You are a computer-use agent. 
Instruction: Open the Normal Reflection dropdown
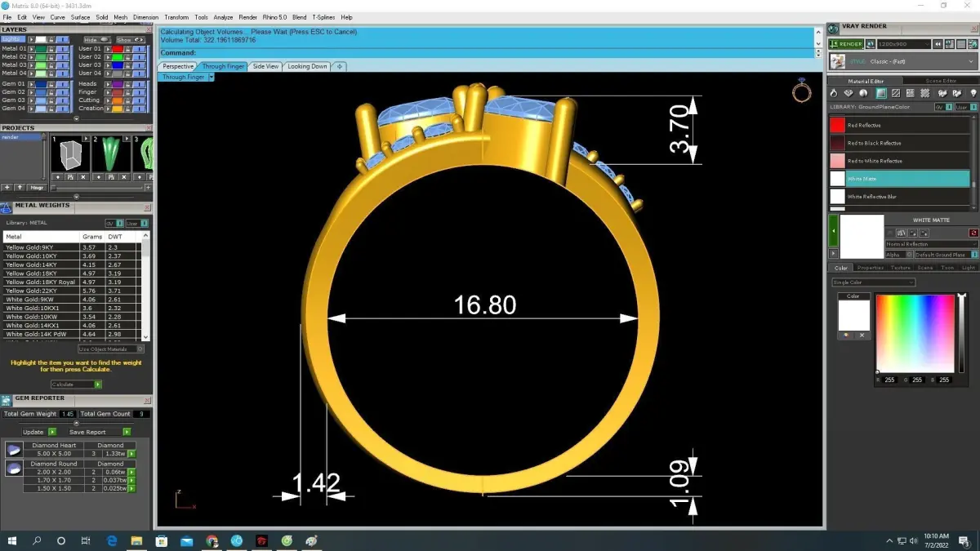931,244
